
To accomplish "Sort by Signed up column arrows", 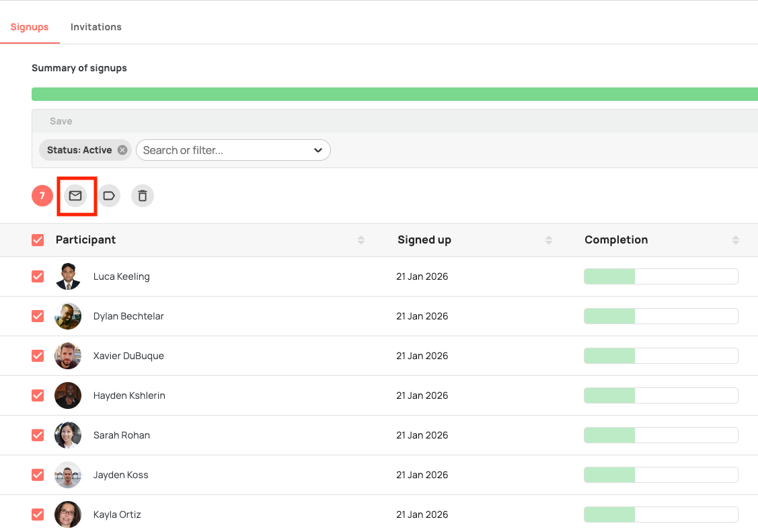I will click(x=549, y=240).
